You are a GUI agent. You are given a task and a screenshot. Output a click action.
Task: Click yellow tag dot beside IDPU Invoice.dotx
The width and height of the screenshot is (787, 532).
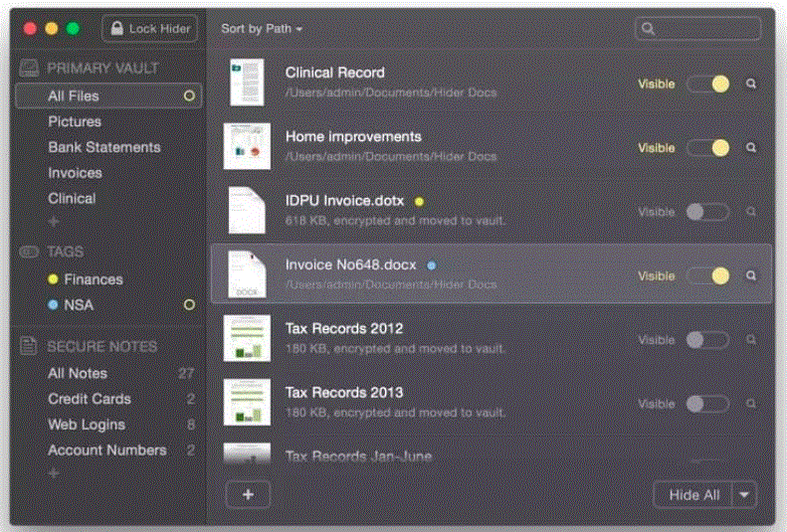click(x=419, y=202)
